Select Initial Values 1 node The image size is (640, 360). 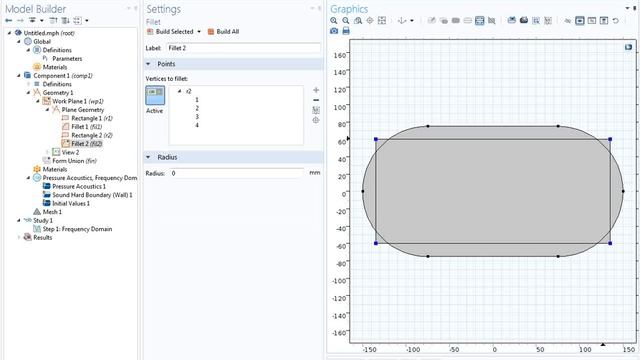pyautogui.click(x=71, y=203)
